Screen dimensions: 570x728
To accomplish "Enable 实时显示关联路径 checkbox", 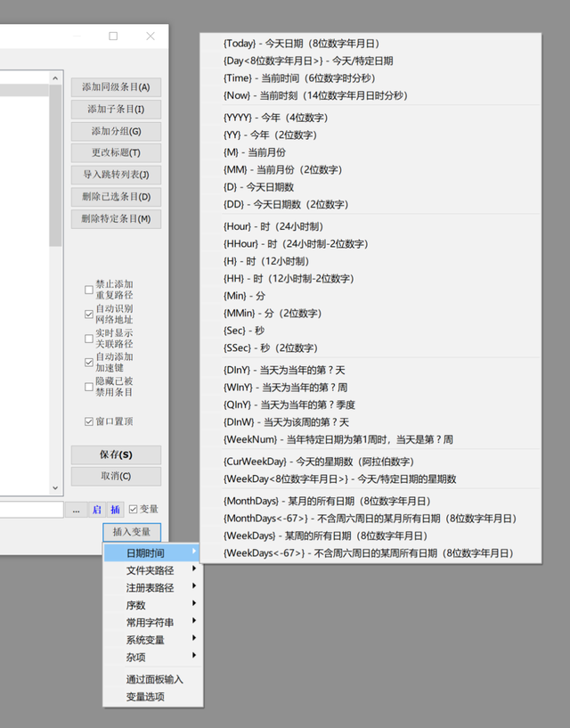I will [x=89, y=339].
